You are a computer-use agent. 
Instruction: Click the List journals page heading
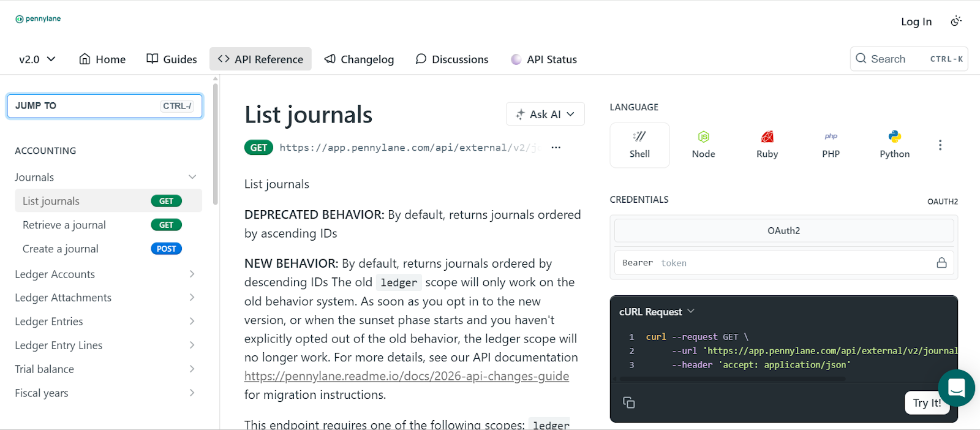coord(308,115)
